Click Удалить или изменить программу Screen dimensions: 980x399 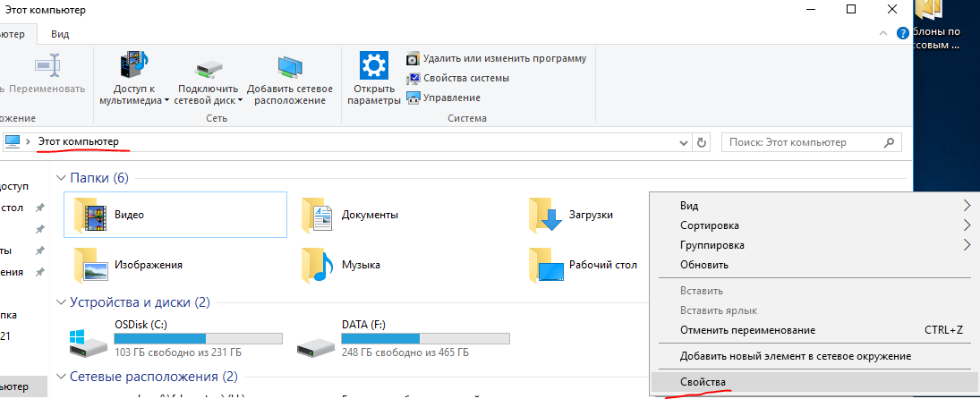point(497,59)
